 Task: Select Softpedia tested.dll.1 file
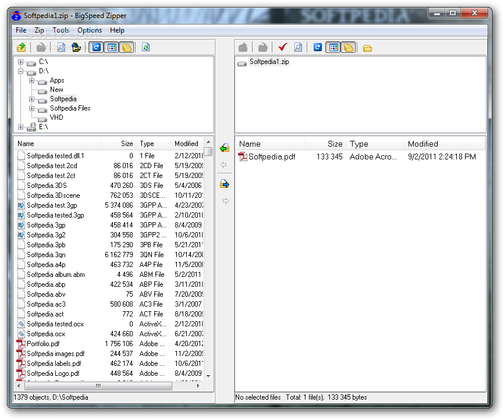pos(55,156)
